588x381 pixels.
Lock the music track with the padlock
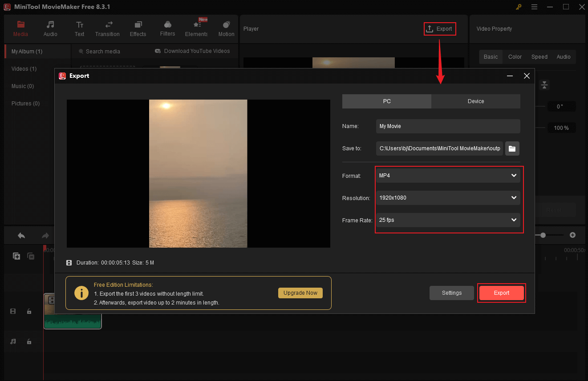coord(29,341)
